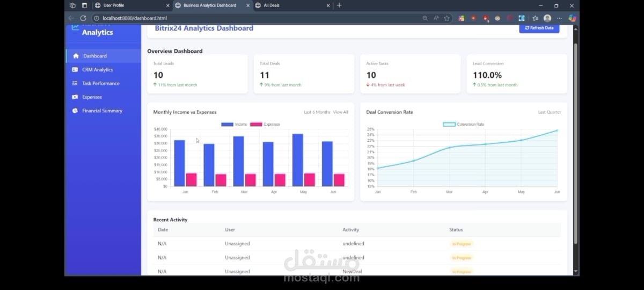Click the Date column header
Screen dimensions: 644x290
coord(163,230)
